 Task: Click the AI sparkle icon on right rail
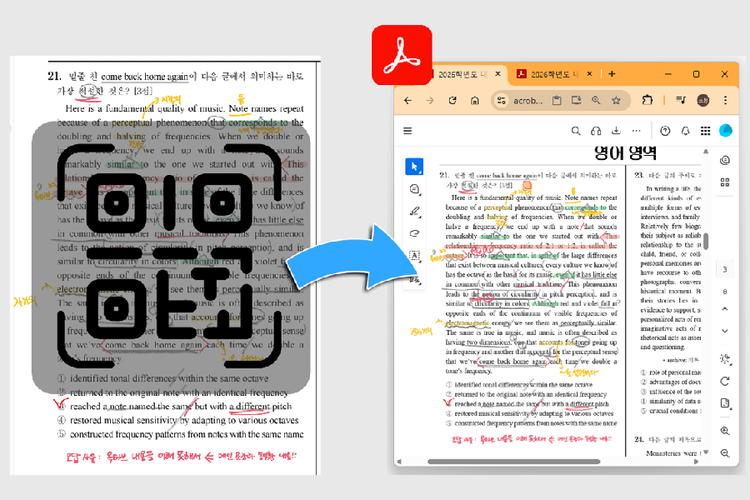(725, 359)
